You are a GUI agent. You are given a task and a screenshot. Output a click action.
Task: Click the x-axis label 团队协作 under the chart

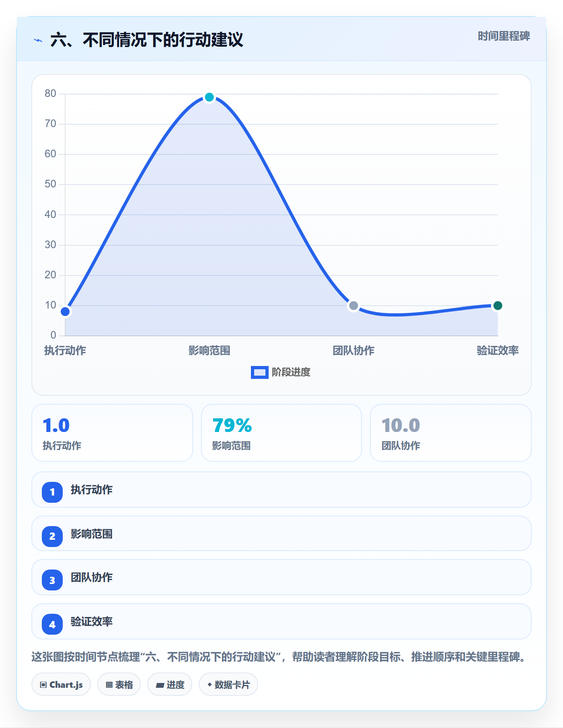(353, 351)
